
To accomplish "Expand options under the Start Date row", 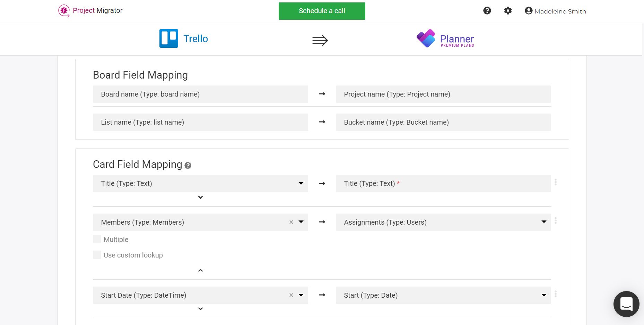I will coord(200,309).
